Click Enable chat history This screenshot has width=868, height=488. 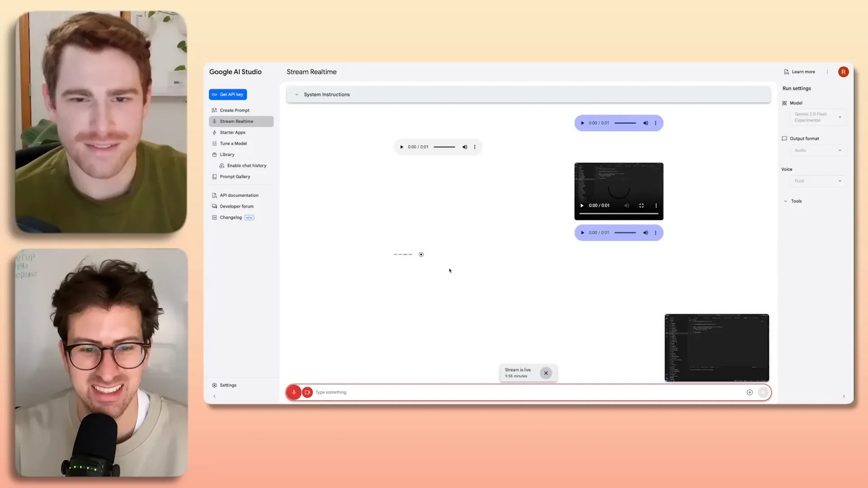pos(246,166)
